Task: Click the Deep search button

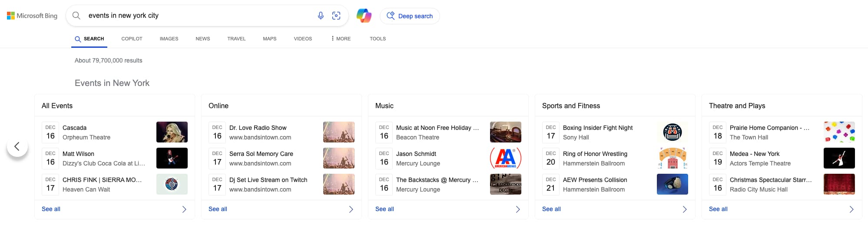Action: [x=410, y=16]
